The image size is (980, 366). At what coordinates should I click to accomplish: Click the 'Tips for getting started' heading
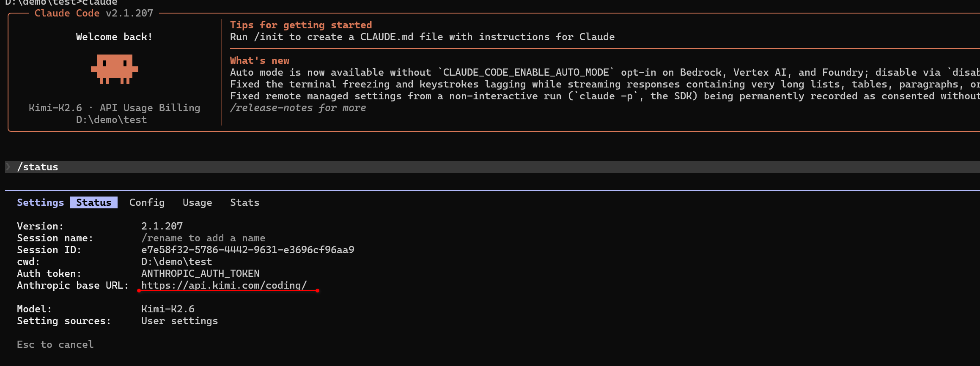pyautogui.click(x=301, y=25)
